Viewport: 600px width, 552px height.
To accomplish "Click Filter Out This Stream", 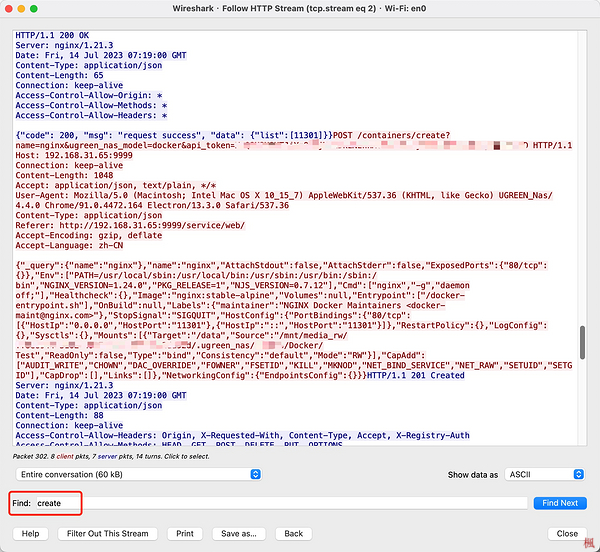I will pyautogui.click(x=107, y=534).
